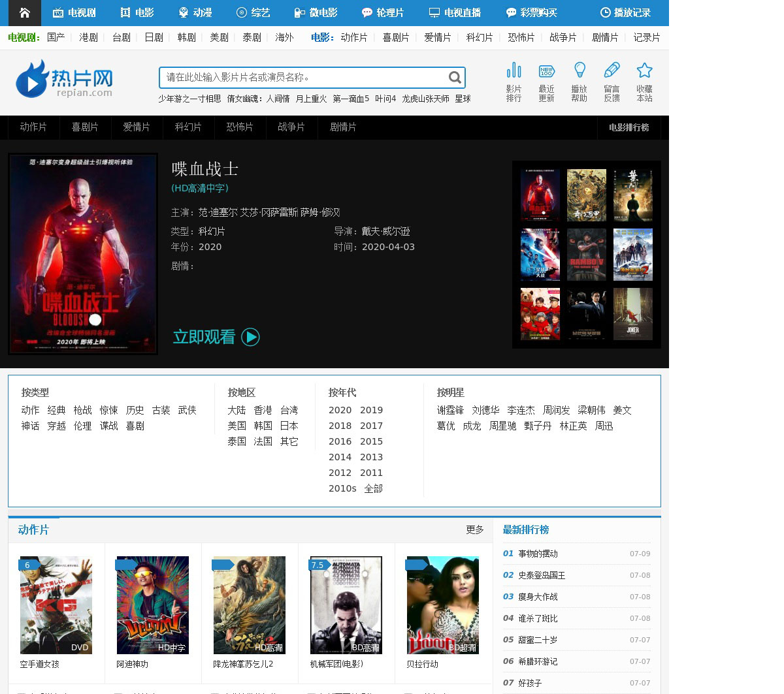Filter by star 刘德华
784x694 pixels.
pyautogui.click(x=485, y=410)
